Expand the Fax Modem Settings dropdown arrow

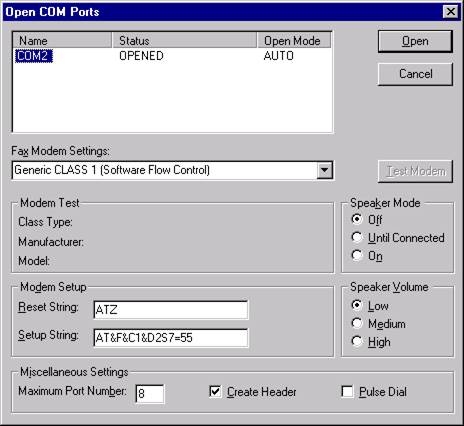(x=324, y=170)
